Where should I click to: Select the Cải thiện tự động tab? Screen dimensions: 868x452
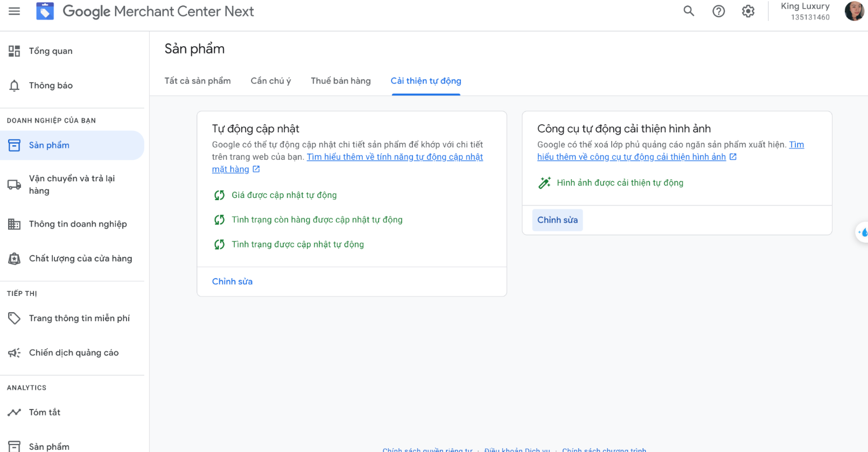tap(426, 81)
